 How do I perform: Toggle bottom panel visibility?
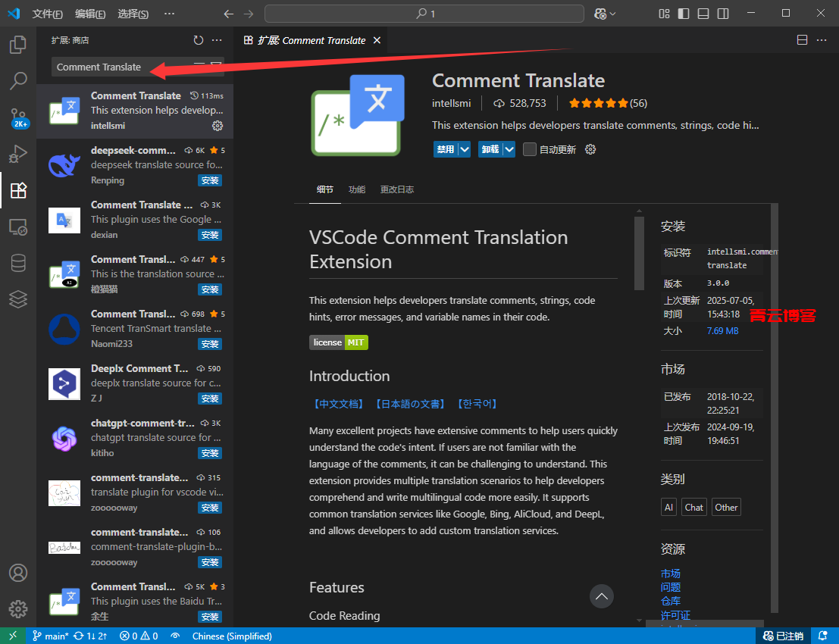click(x=703, y=14)
